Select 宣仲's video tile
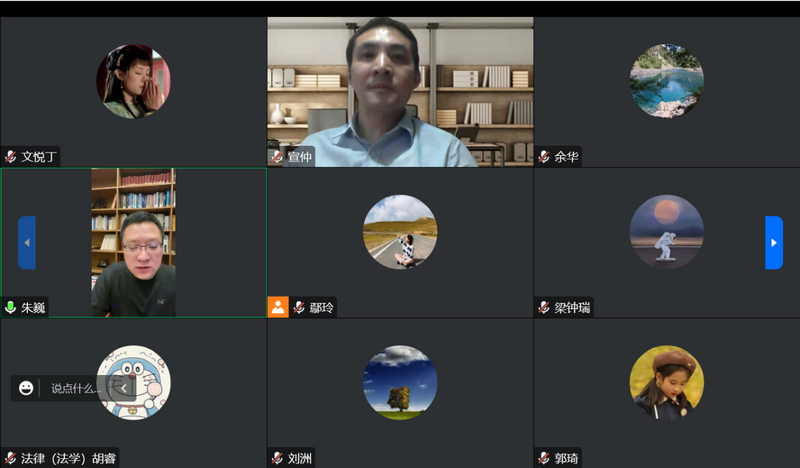Image resolution: width=800 pixels, height=468 pixels. pyautogui.click(x=400, y=90)
